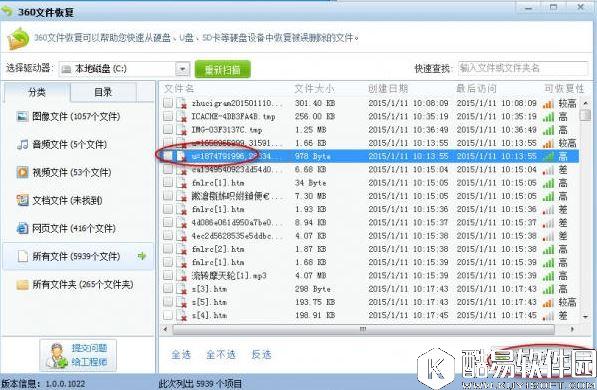
Task: Click file icon of zhucigram20150110 row
Action: point(181,104)
